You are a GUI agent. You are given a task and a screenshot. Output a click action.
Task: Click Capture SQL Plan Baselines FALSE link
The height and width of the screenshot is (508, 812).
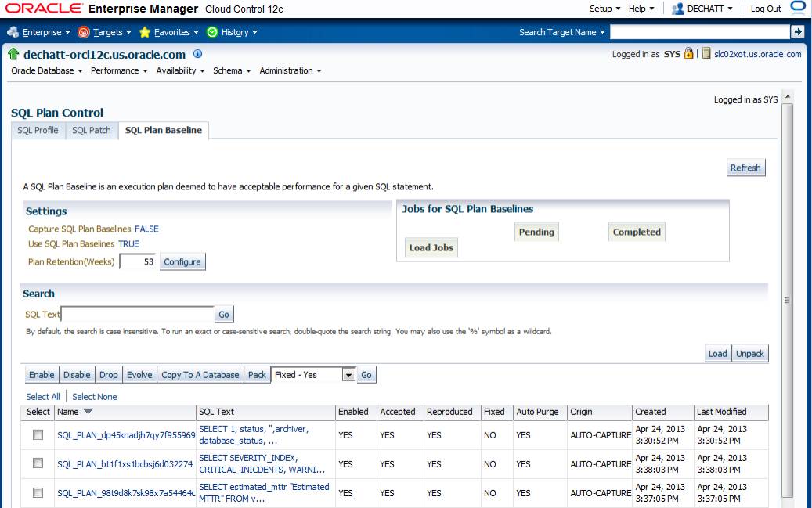point(146,229)
